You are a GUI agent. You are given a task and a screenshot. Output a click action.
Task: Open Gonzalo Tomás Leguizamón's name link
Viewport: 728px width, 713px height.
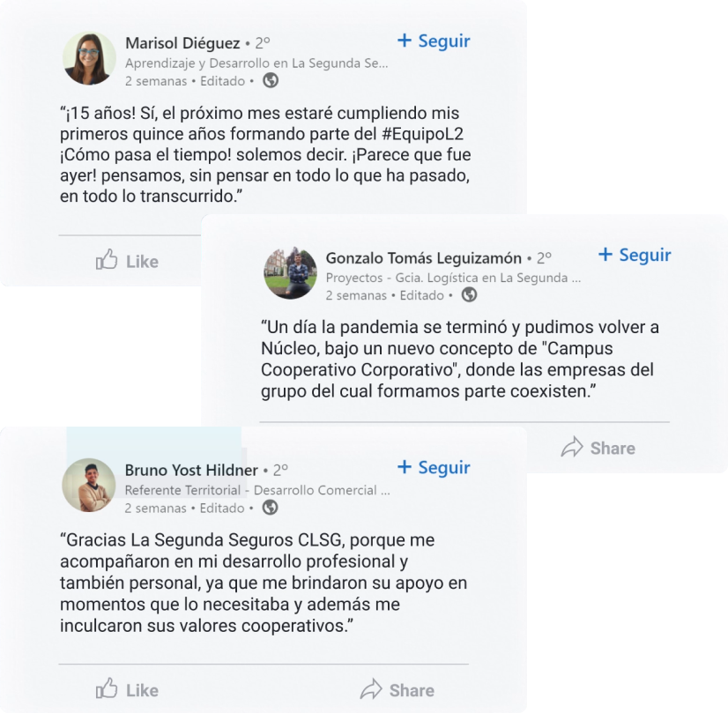423,257
